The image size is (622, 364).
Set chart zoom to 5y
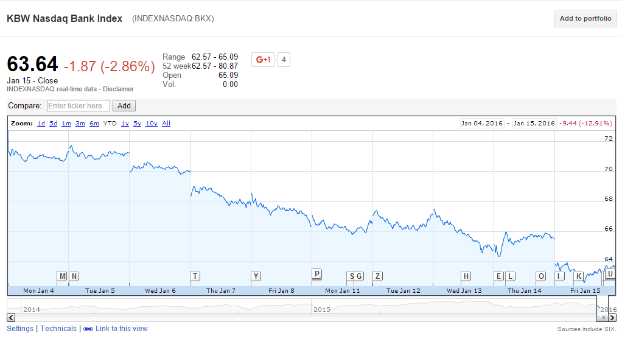tap(138, 124)
